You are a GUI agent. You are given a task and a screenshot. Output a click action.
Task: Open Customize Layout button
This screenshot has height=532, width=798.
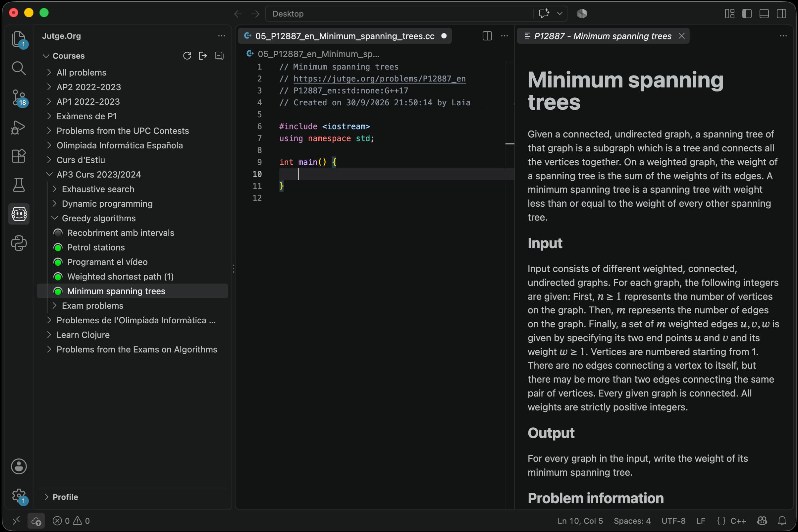pos(729,14)
